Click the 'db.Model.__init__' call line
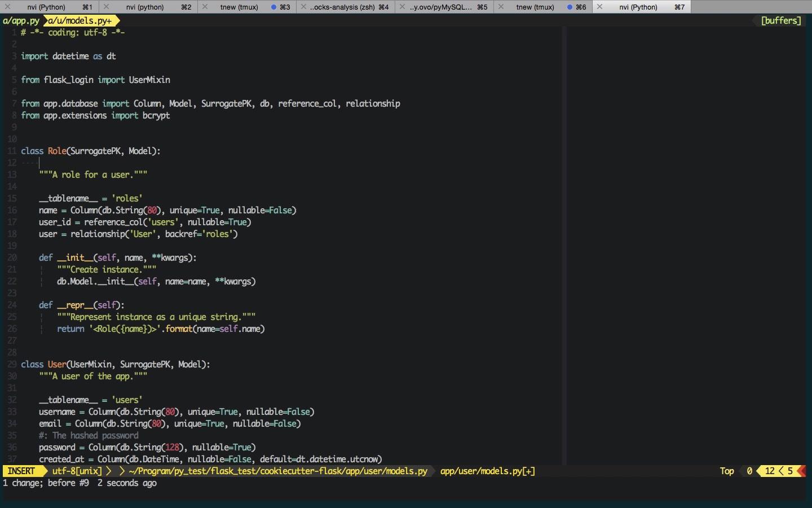812x508 pixels. [x=156, y=282]
